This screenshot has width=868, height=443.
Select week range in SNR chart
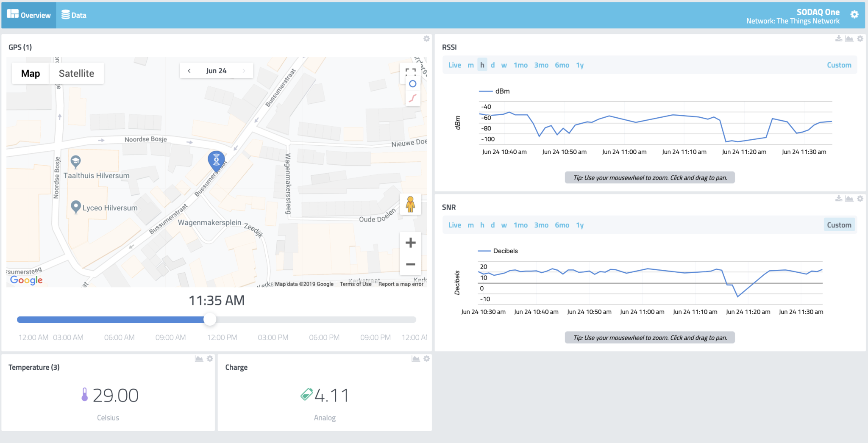point(504,225)
